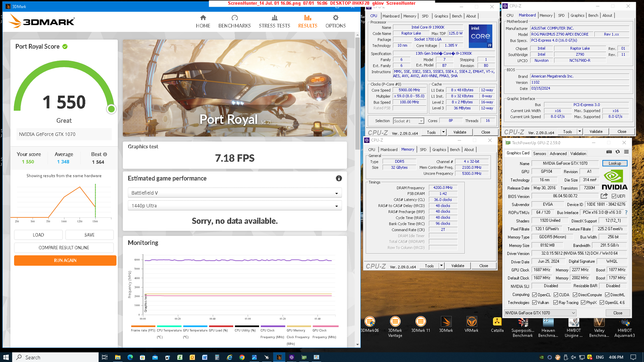Image resolution: width=644 pixels, height=362 pixels.
Task: Open the Catzilla desktop shortcut
Action: click(x=497, y=325)
